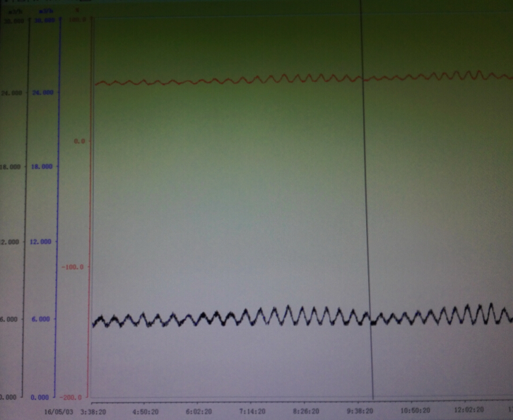Click the red -100.0 scale value
This screenshot has width=513, height=420.
[73, 267]
